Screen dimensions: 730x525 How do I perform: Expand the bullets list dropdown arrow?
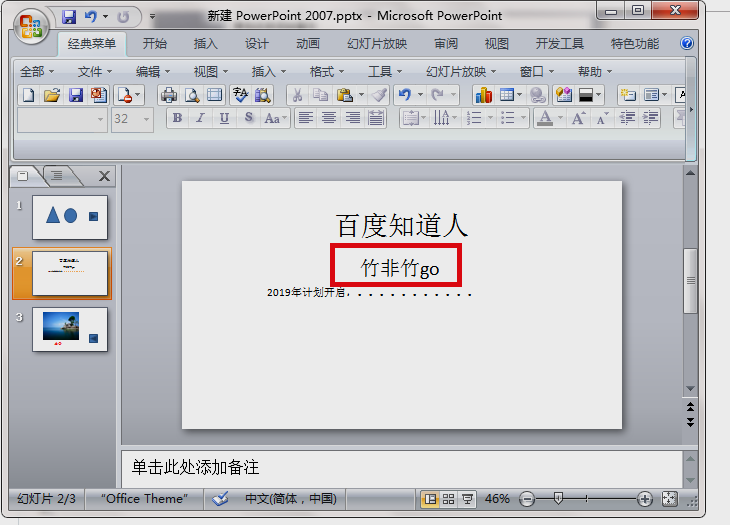pos(523,118)
